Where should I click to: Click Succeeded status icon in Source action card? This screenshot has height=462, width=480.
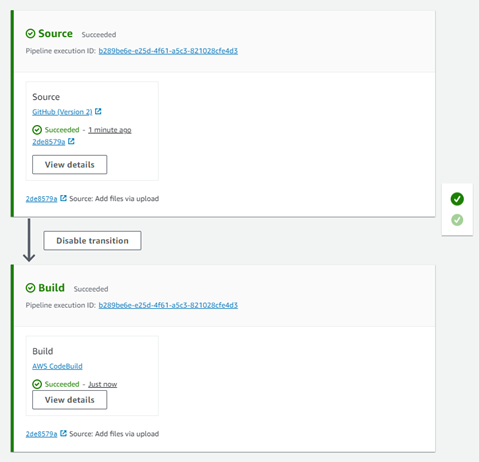(37, 130)
